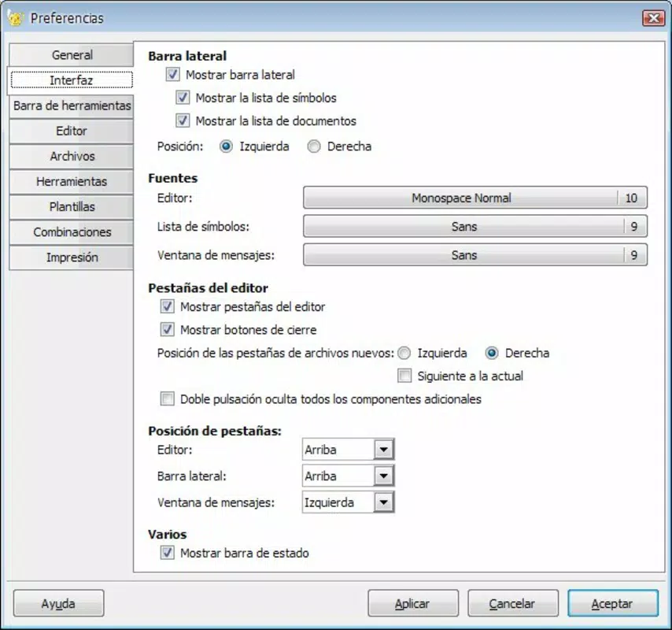
Task: Select Izquierda for sidebar Posición
Action: point(226,146)
